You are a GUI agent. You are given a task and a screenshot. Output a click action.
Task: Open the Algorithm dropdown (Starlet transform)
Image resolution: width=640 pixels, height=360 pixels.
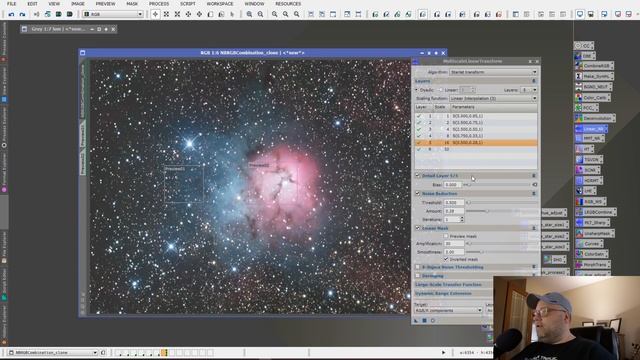(493, 72)
